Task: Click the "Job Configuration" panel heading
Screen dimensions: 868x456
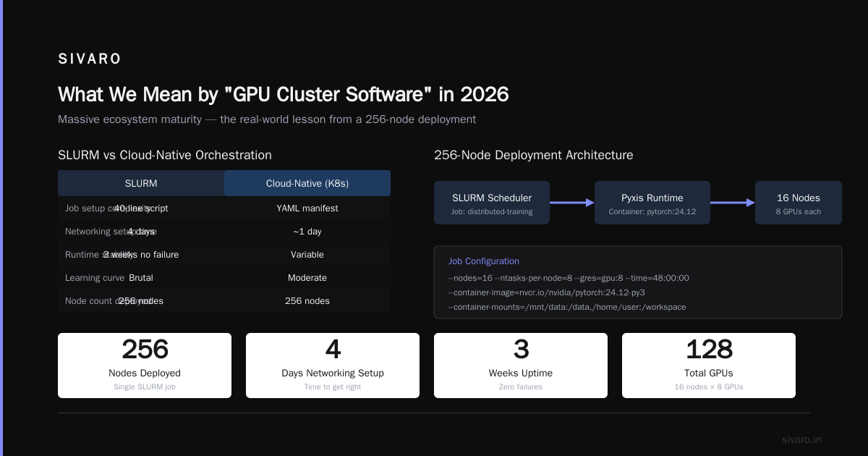Action: (484, 261)
